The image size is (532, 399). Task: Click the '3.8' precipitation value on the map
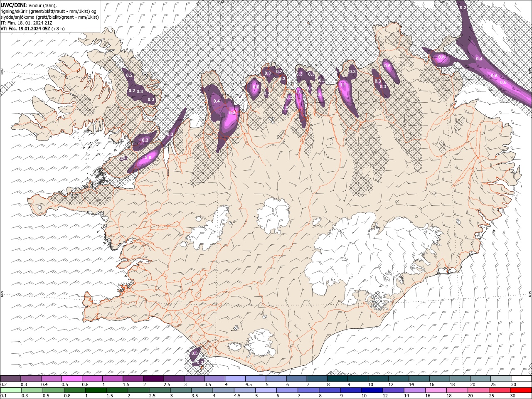(148, 158)
